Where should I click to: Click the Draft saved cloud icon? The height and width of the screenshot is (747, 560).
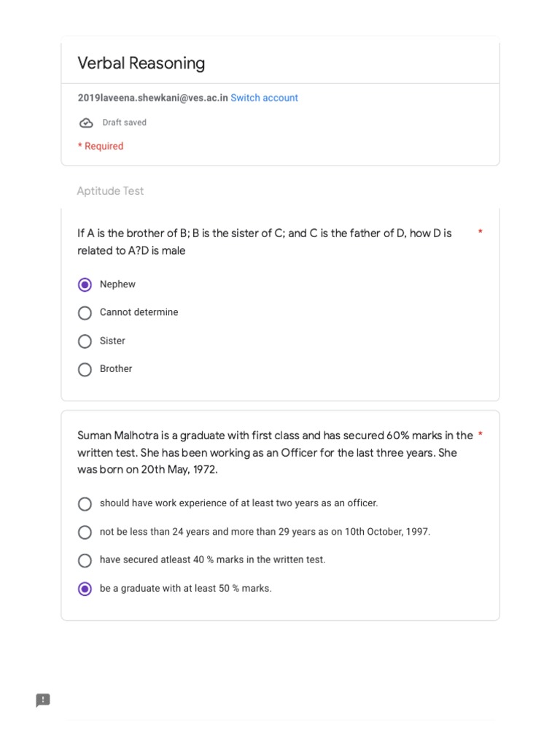(86, 123)
